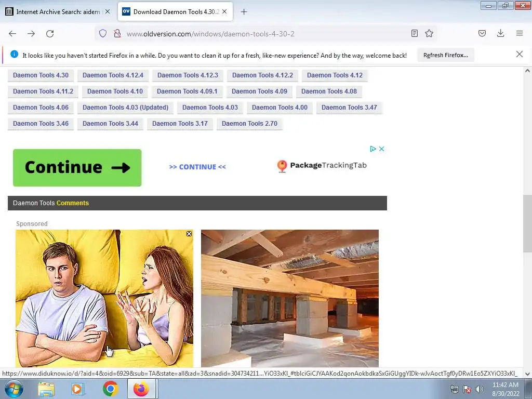Open a new tab

pos(244,12)
